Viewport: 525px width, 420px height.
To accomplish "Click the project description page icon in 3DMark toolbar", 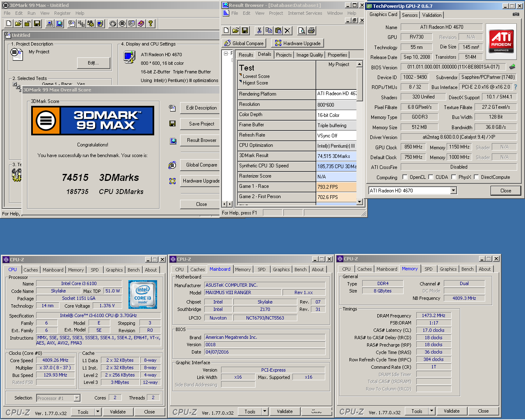I will click(72, 24).
